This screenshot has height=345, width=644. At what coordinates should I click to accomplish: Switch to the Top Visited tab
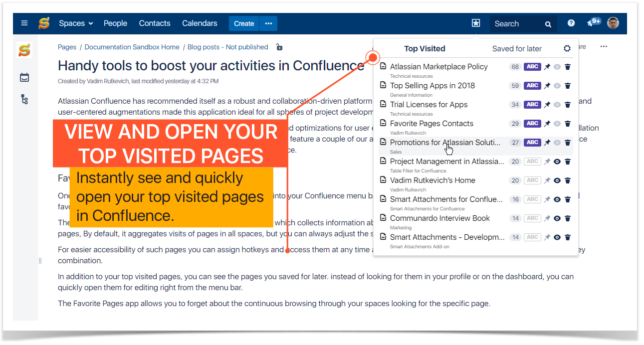click(425, 48)
